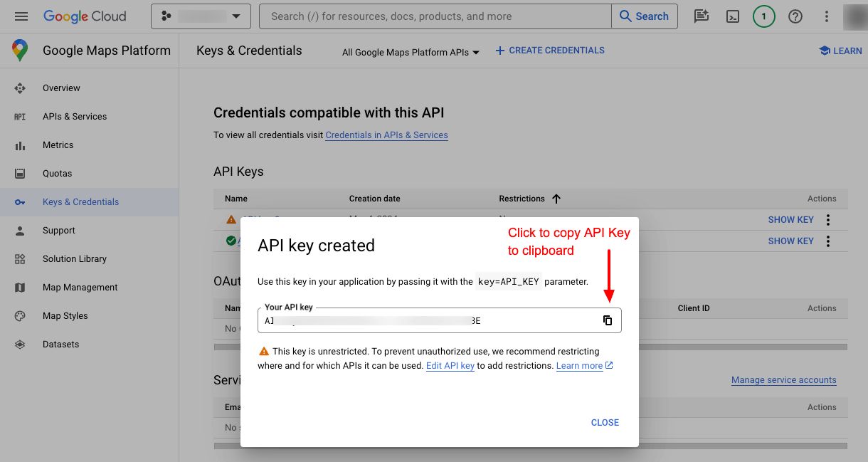The width and height of the screenshot is (868, 462).
Task: Go to Map Styles in the sidebar
Action: [65, 316]
